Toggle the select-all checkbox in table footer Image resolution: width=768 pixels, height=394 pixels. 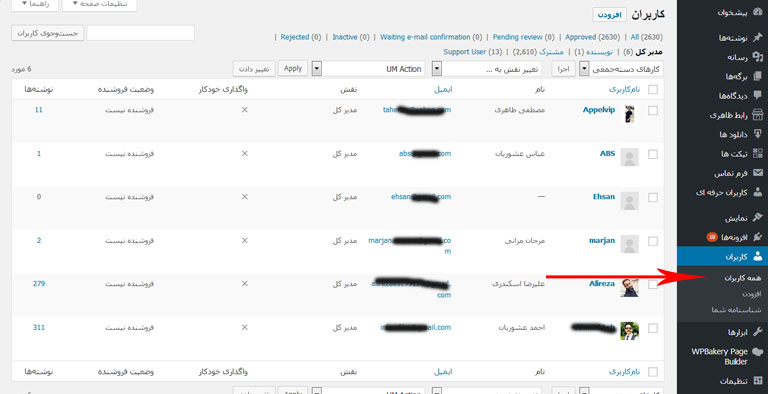653,371
